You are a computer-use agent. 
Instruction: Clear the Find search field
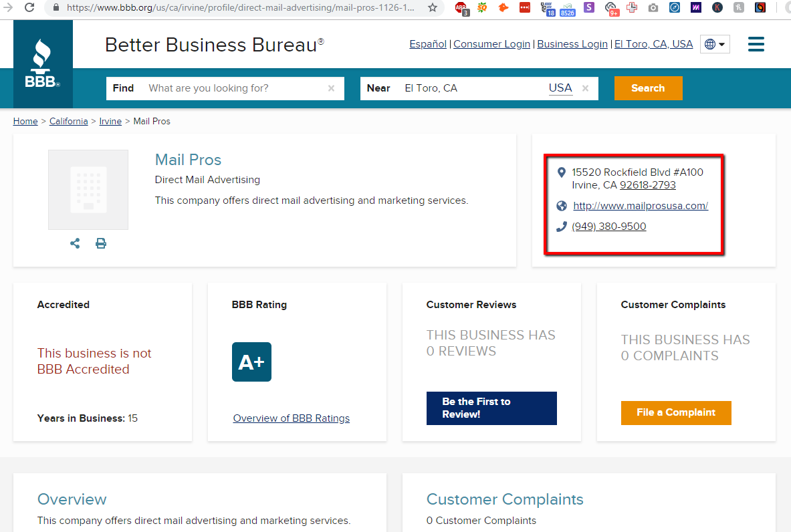point(332,88)
